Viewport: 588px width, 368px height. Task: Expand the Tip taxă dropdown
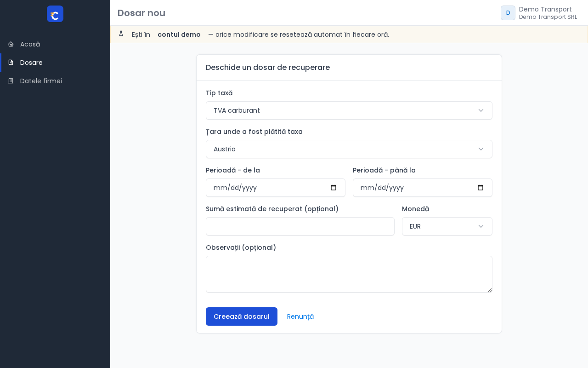click(x=349, y=110)
